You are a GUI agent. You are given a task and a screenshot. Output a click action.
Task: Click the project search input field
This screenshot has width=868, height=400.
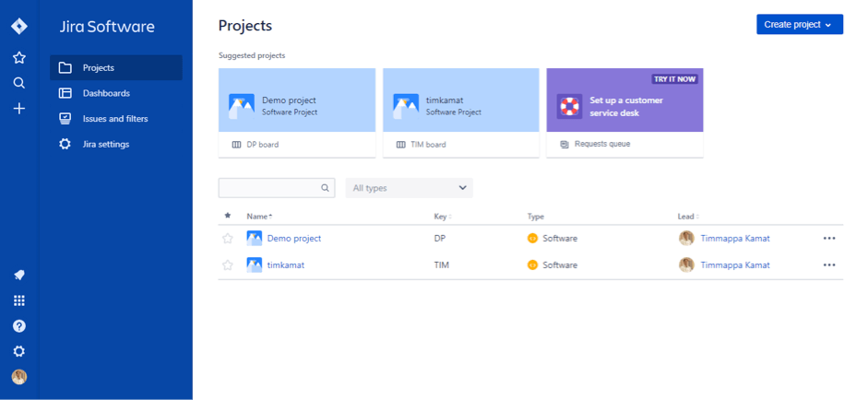[x=269, y=188]
